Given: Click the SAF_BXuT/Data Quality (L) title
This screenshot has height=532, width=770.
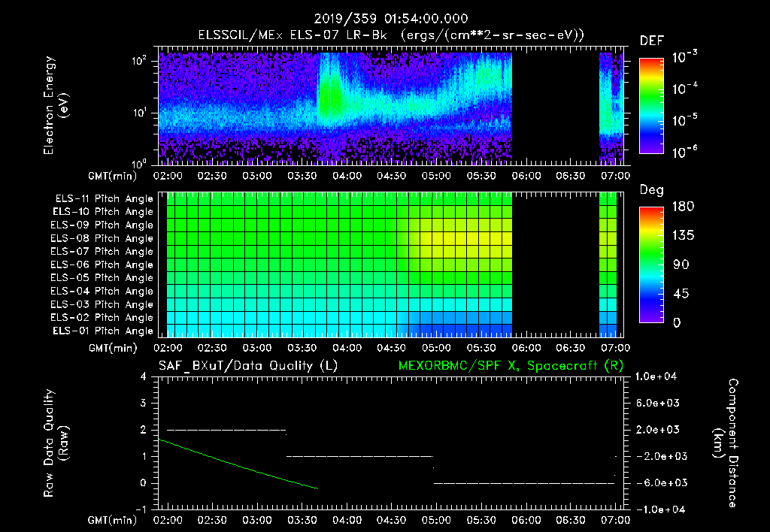Looking at the screenshot, I should click(248, 366).
